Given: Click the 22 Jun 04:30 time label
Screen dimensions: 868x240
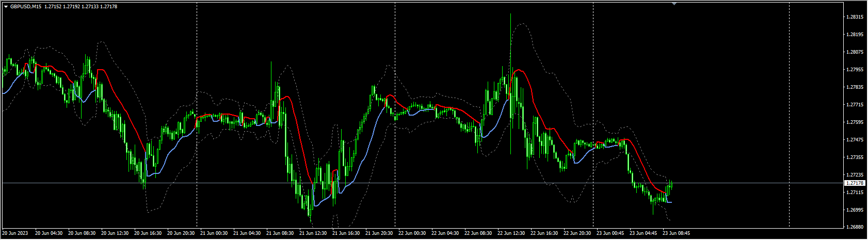Looking at the screenshot, I should click(x=445, y=233).
